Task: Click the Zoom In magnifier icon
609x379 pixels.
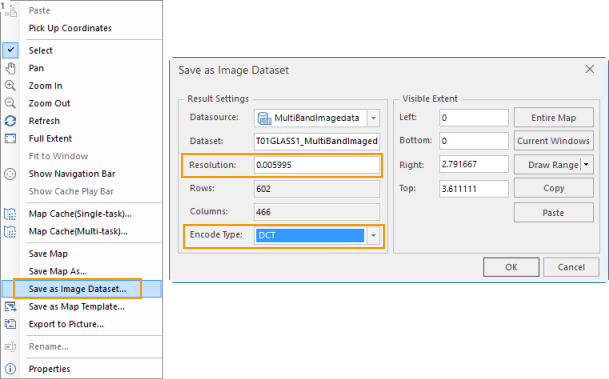Action: pyautogui.click(x=10, y=85)
